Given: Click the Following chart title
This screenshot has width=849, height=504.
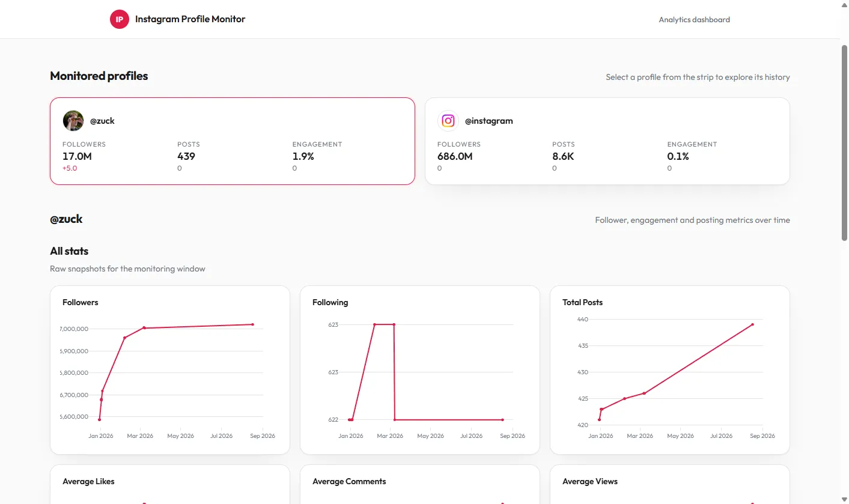Looking at the screenshot, I should (330, 302).
